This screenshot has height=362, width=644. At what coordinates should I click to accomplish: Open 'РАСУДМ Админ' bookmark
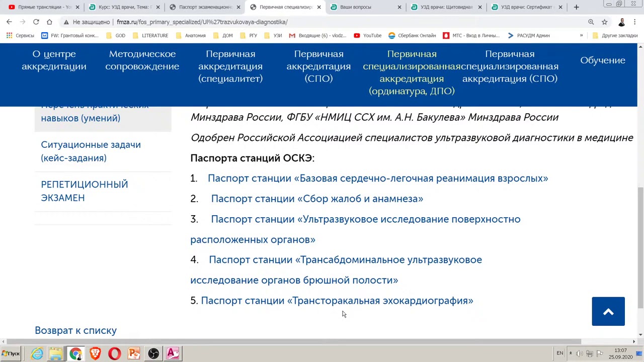pos(528,35)
